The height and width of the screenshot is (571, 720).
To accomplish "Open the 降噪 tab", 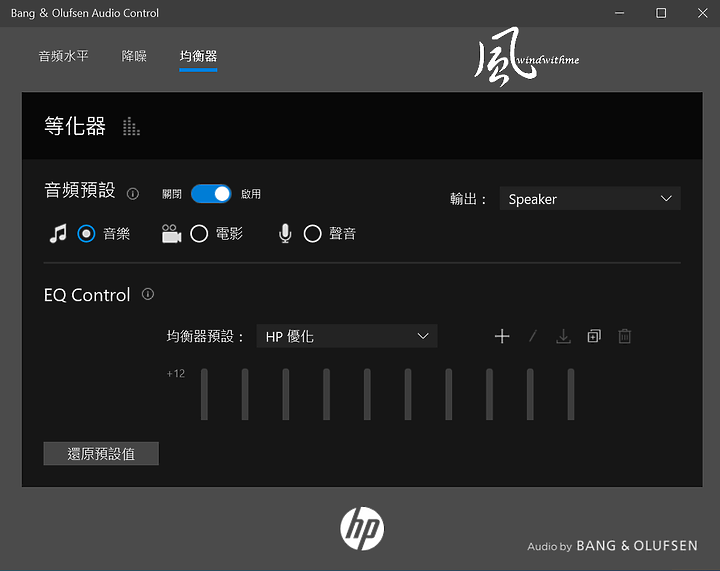I will 134,56.
